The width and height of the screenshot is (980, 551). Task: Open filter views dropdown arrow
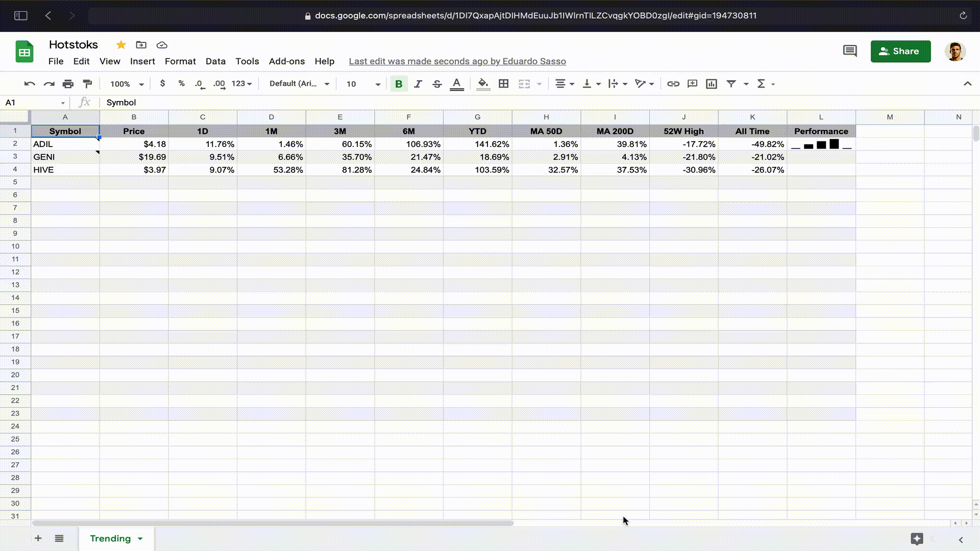click(x=746, y=84)
